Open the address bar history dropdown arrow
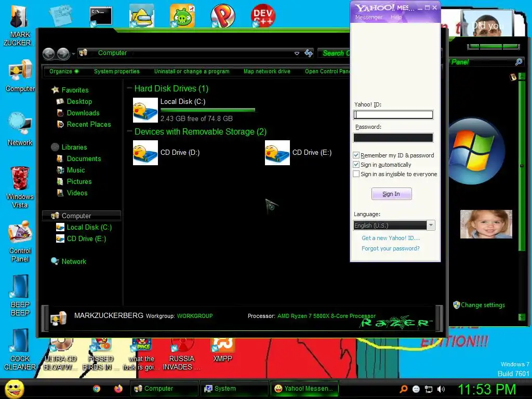 click(297, 54)
